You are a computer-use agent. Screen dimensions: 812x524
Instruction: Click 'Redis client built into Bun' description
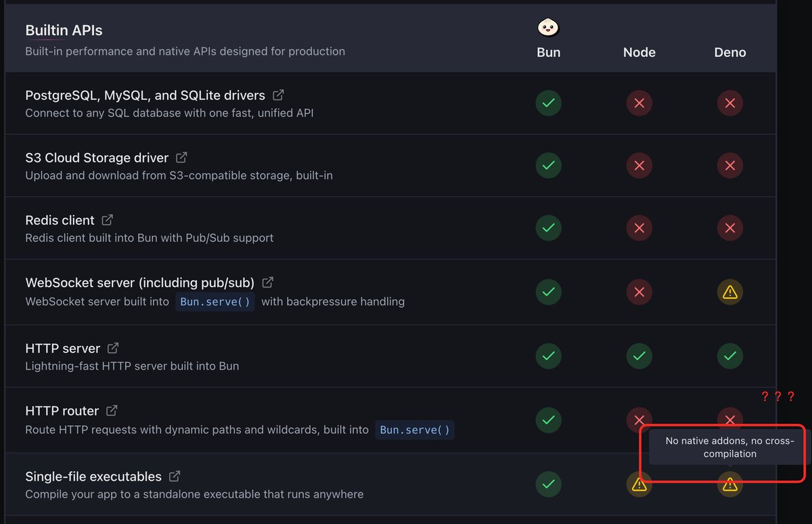pos(149,238)
